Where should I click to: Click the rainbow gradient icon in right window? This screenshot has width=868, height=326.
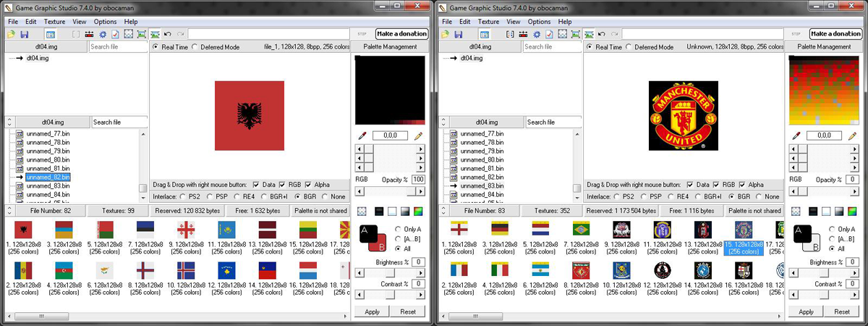852,211
